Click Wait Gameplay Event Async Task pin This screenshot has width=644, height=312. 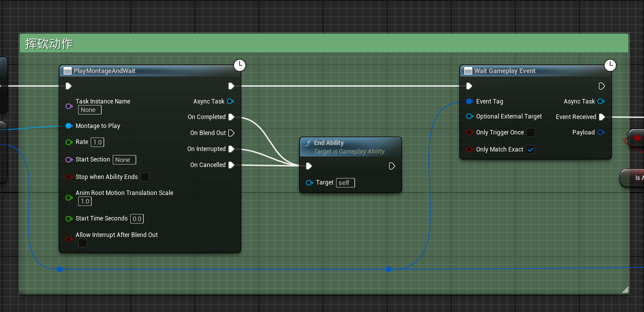pos(601,101)
